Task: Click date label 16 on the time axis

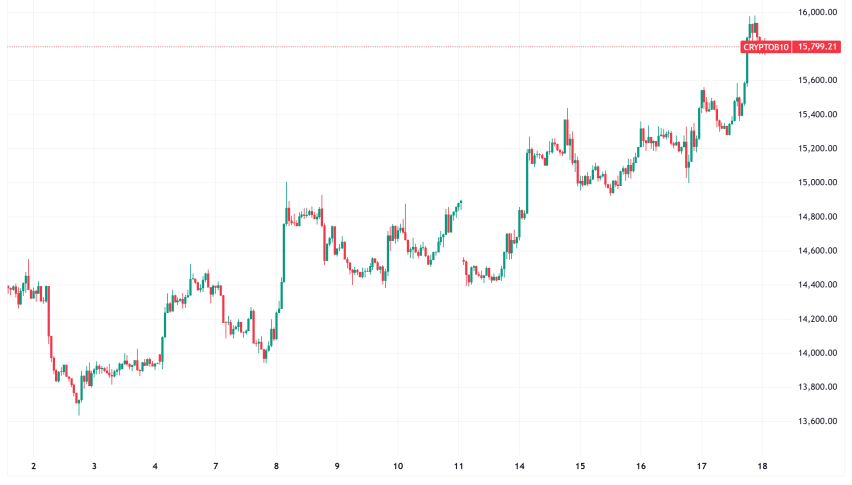Action: click(641, 466)
